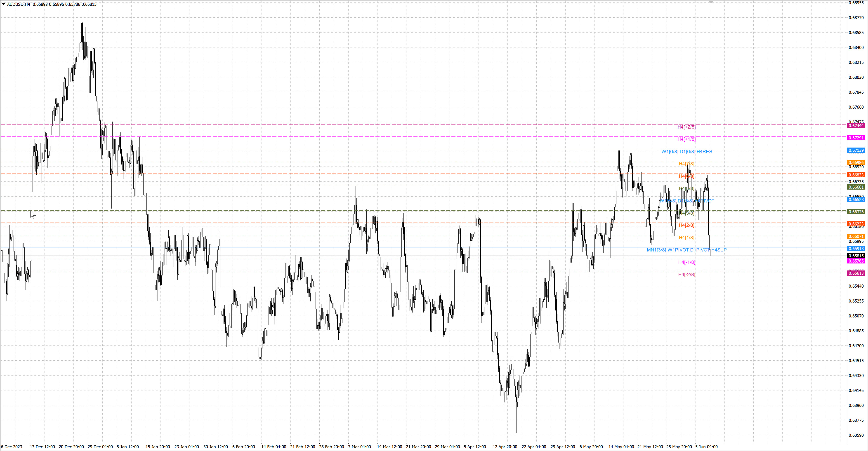Screen dimensions: 868x451
Task: Click the magenta 0.67291 price tag
Action: tap(856, 138)
